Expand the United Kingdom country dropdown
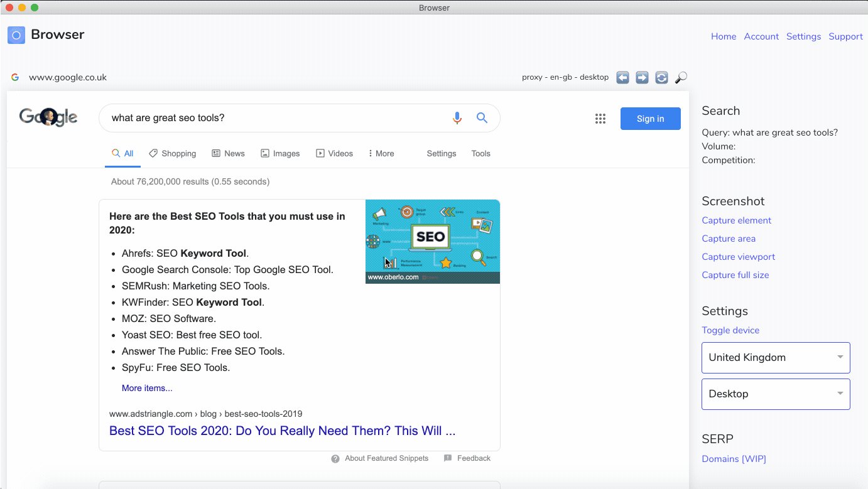The width and height of the screenshot is (868, 489). [x=776, y=358]
